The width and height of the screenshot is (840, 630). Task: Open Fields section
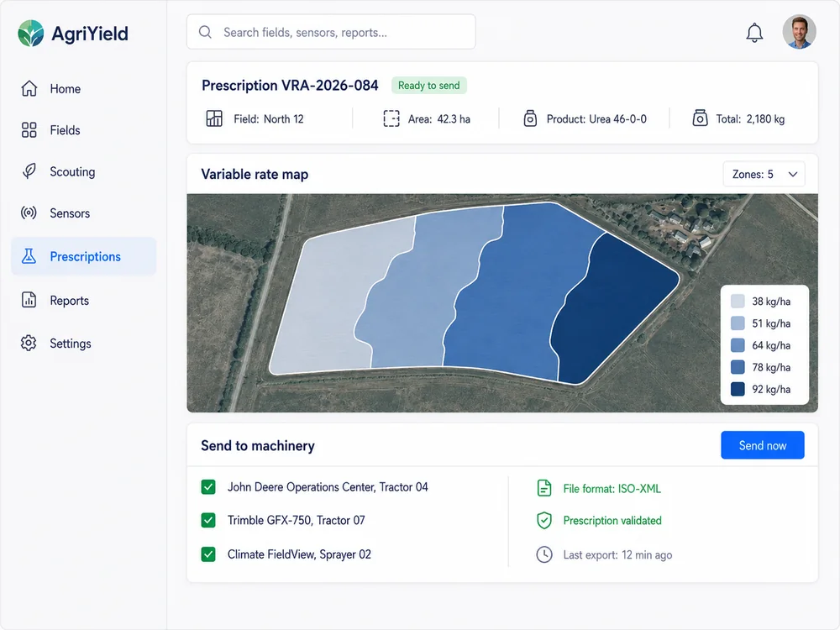[x=83, y=130]
